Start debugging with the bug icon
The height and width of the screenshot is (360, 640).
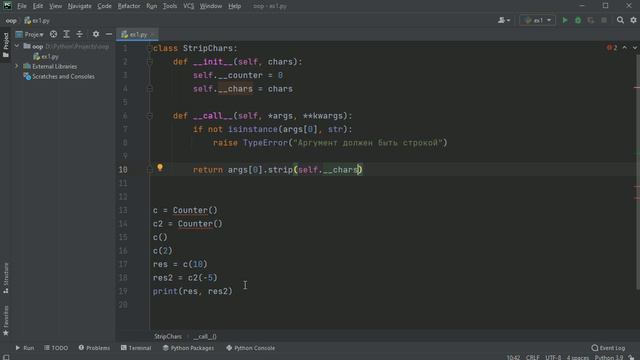click(578, 20)
